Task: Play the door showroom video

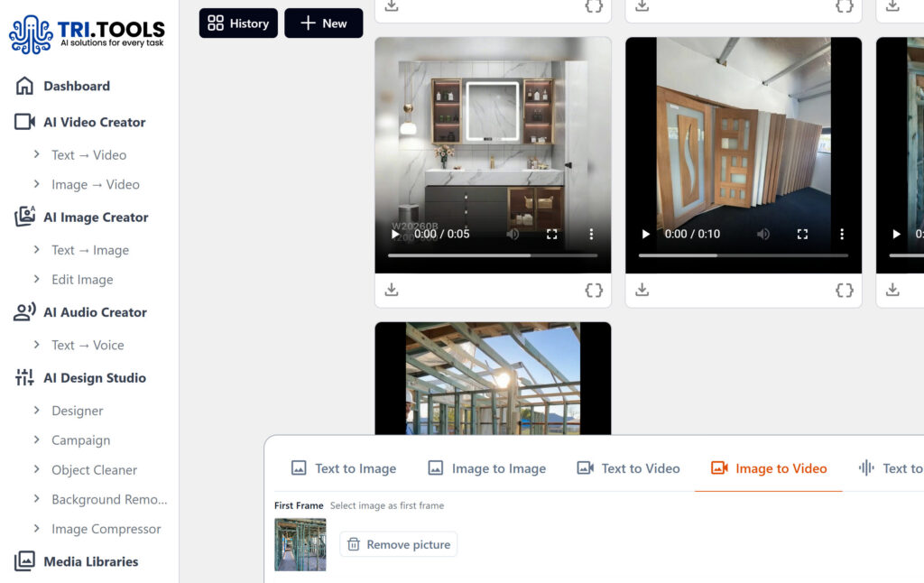Action: [644, 234]
